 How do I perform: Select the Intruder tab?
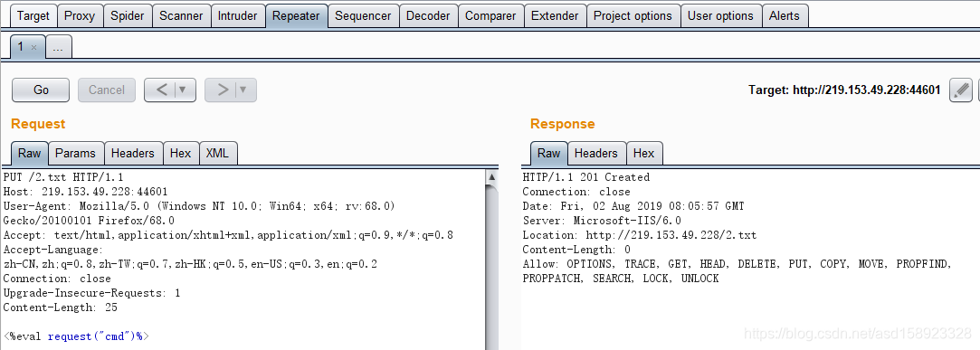pyautogui.click(x=237, y=15)
